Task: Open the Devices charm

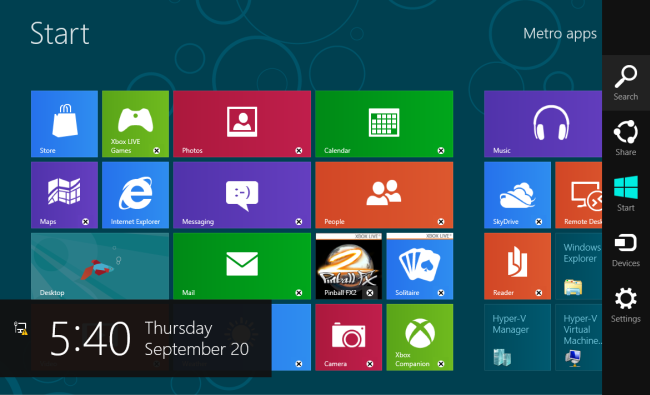Action: pyautogui.click(x=626, y=250)
